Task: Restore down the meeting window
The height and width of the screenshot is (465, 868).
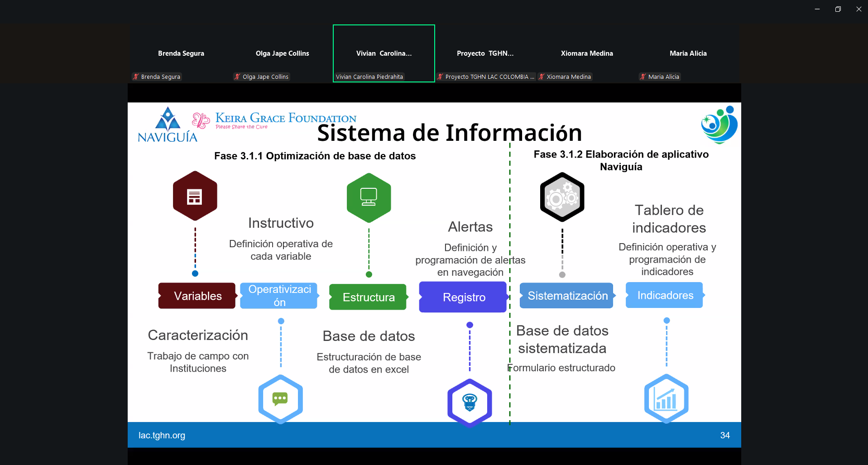Action: click(x=838, y=9)
